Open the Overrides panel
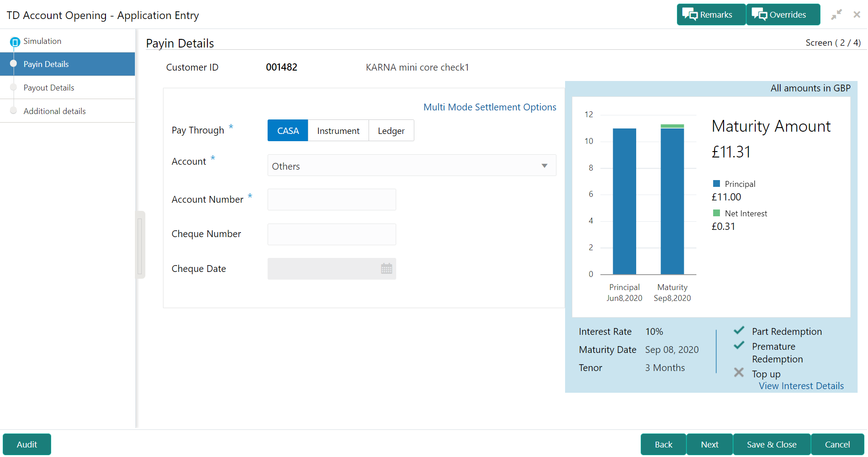Image resolution: width=868 pixels, height=457 pixels. 783,14
